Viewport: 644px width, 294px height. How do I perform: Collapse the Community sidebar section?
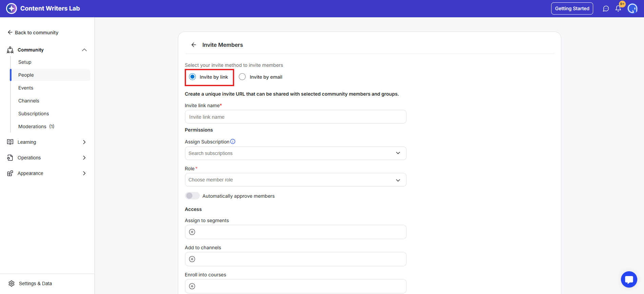coord(84,50)
